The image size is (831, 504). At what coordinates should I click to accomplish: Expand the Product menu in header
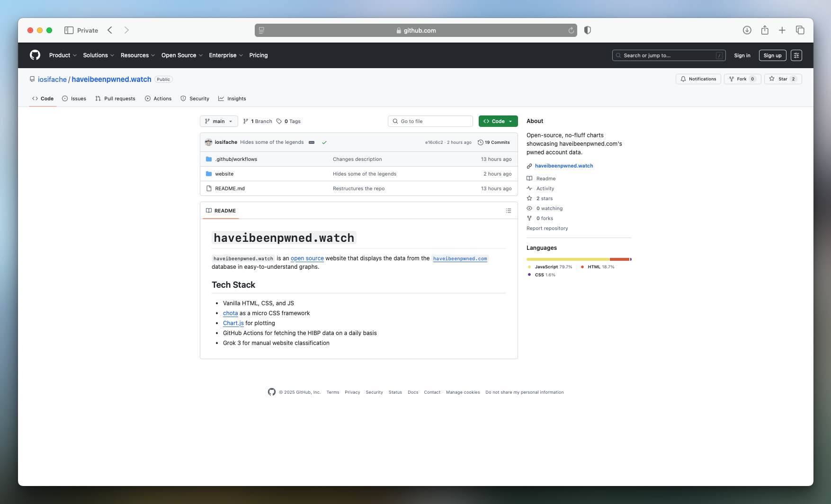pyautogui.click(x=63, y=55)
